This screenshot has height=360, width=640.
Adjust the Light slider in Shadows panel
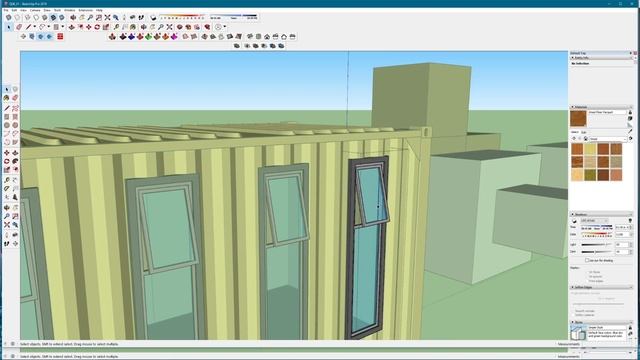point(597,244)
